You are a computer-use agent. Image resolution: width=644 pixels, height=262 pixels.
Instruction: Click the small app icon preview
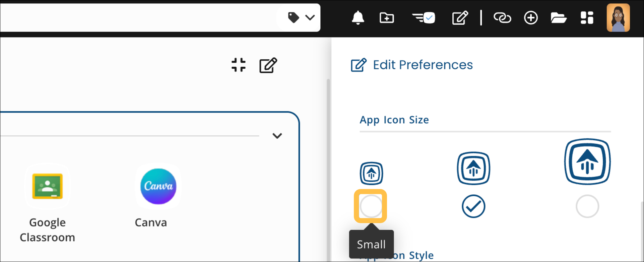(371, 173)
